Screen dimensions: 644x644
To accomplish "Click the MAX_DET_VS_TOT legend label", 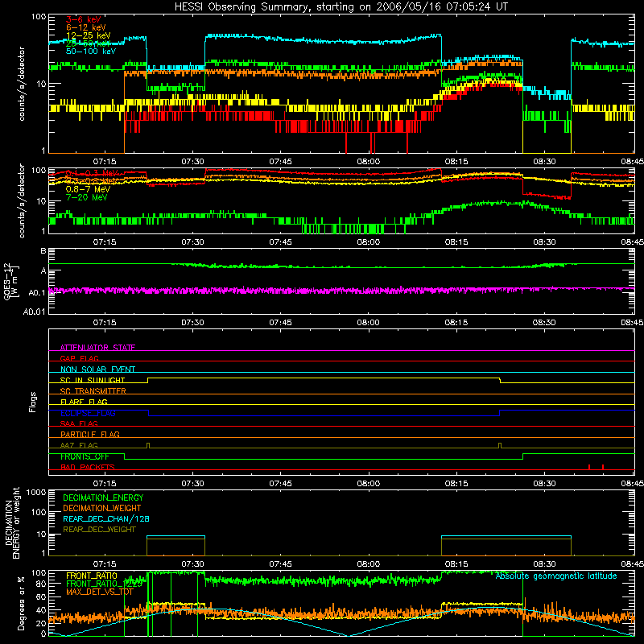I will point(100,592).
